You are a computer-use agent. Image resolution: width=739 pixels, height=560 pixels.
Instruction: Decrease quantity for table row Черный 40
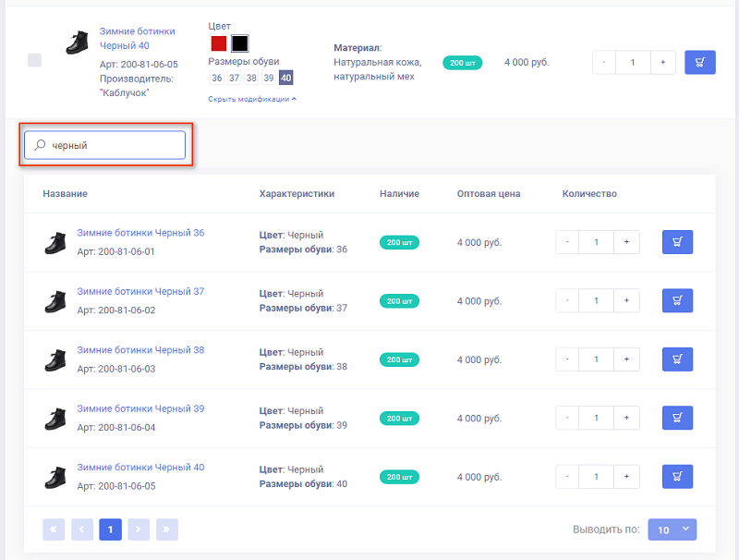[x=567, y=476]
